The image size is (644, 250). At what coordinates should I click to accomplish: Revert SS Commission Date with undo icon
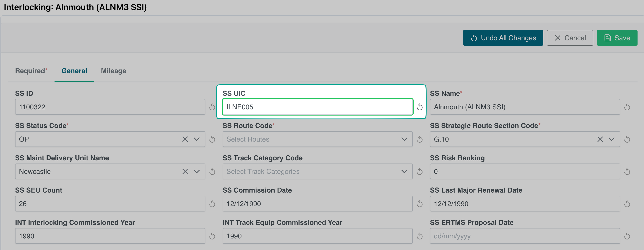pyautogui.click(x=420, y=204)
